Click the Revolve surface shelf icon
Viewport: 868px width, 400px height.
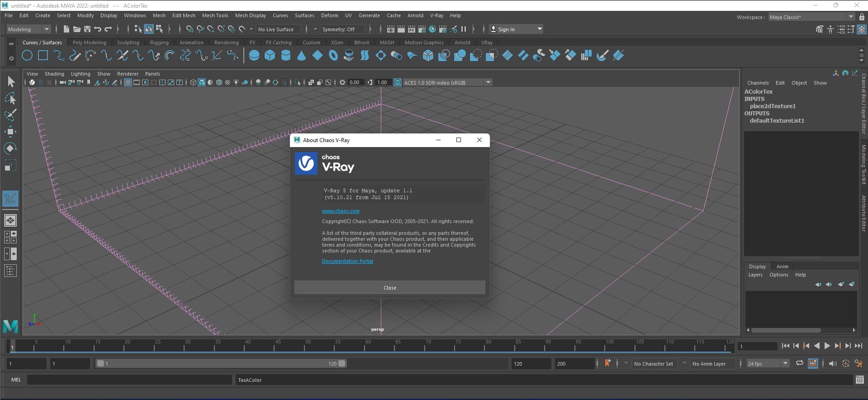pos(349,56)
